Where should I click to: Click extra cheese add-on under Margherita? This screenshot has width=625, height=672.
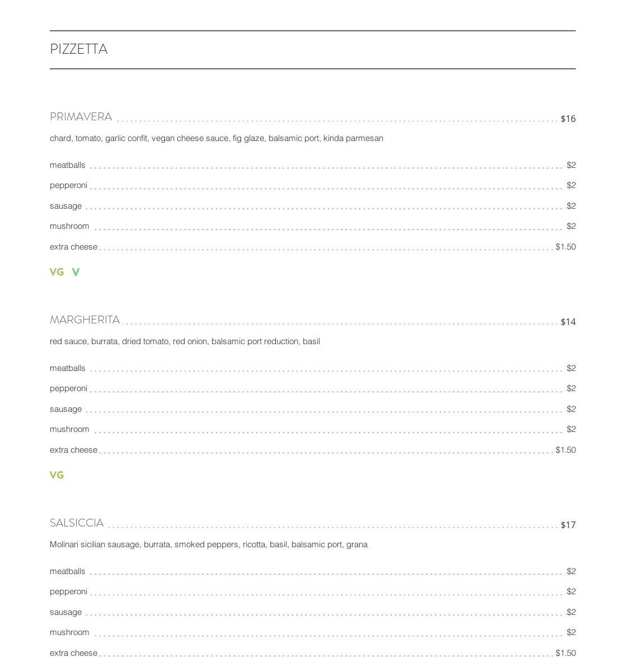point(73,450)
